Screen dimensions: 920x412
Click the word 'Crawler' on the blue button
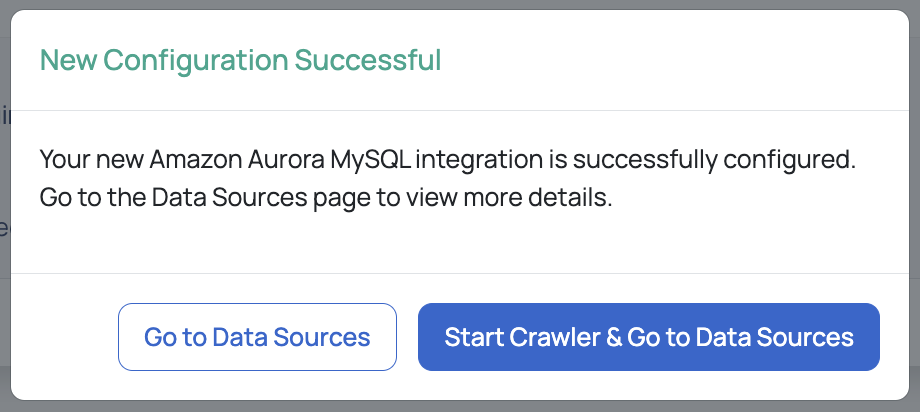click(x=554, y=337)
